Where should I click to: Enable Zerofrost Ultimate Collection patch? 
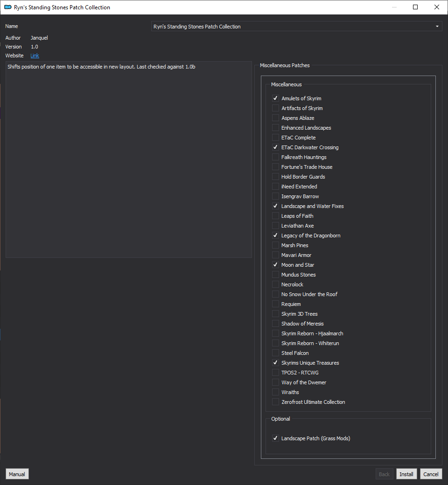click(x=275, y=402)
